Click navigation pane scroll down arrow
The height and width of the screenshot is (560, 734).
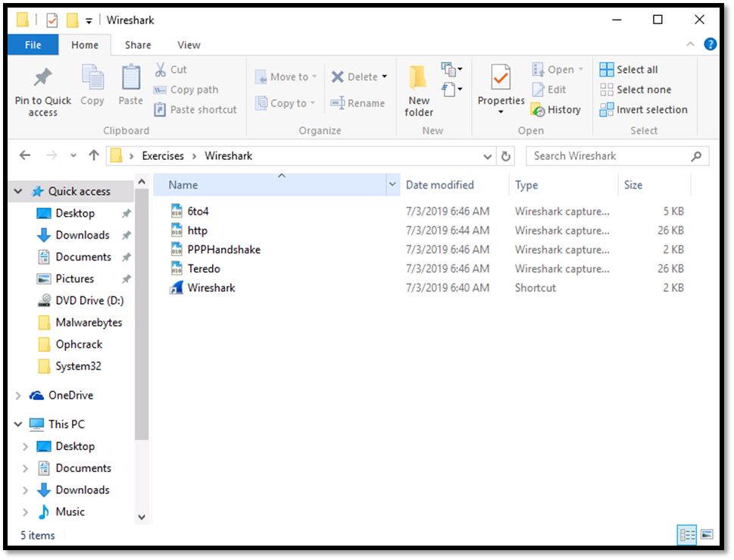click(x=142, y=518)
